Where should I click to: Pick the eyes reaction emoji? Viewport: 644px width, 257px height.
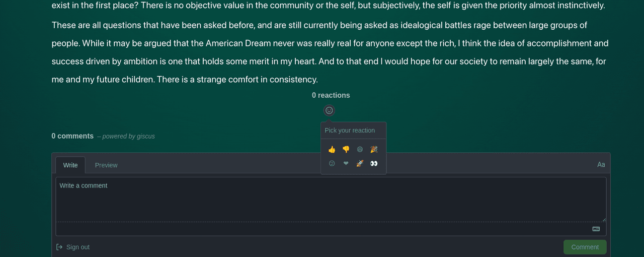pos(374,164)
